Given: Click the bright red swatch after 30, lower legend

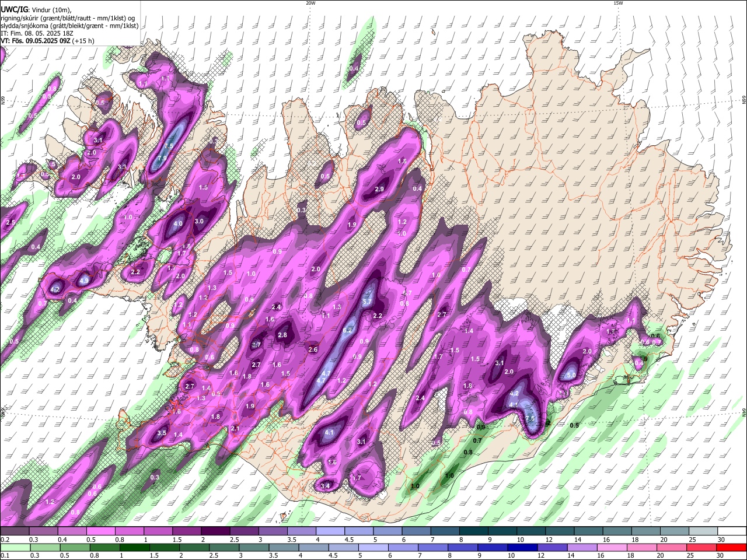Looking at the screenshot, I should point(731,547).
